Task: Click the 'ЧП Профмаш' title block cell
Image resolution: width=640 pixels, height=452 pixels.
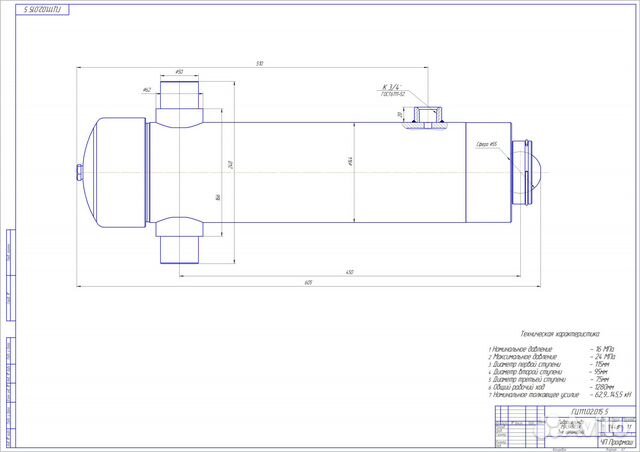Action: [617, 443]
